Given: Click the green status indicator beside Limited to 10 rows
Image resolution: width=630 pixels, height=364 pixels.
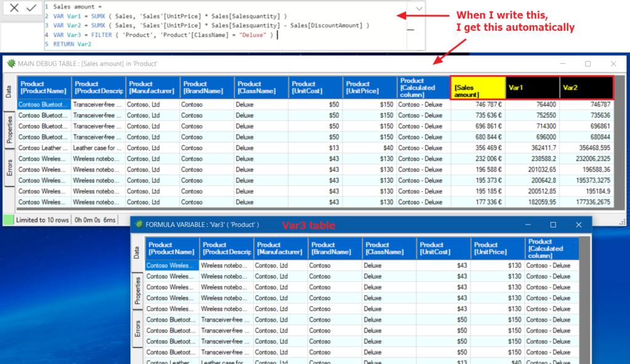Looking at the screenshot, I should pos(9,220).
